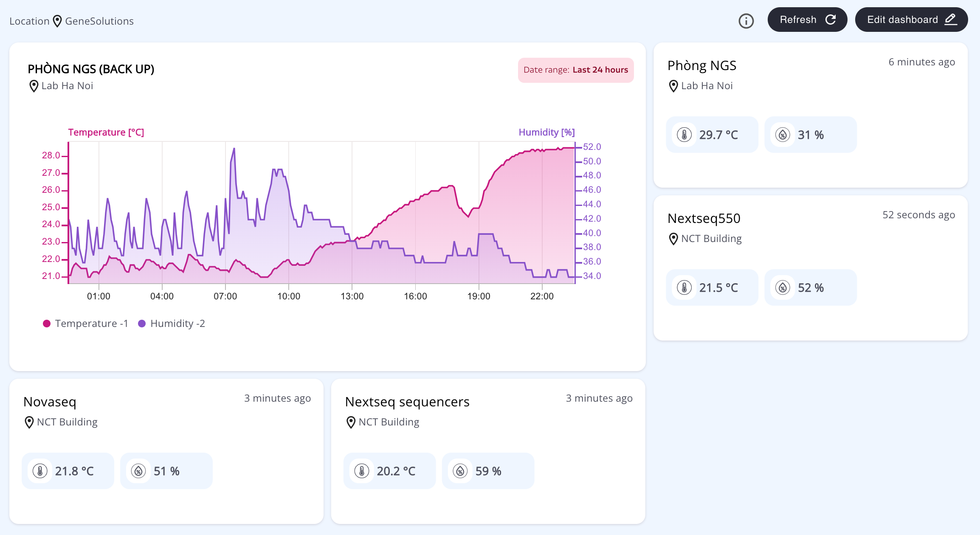Click pin icon beside Lab Ha Noi in chart card
Screen dimensions: 980x535
(x=34, y=86)
